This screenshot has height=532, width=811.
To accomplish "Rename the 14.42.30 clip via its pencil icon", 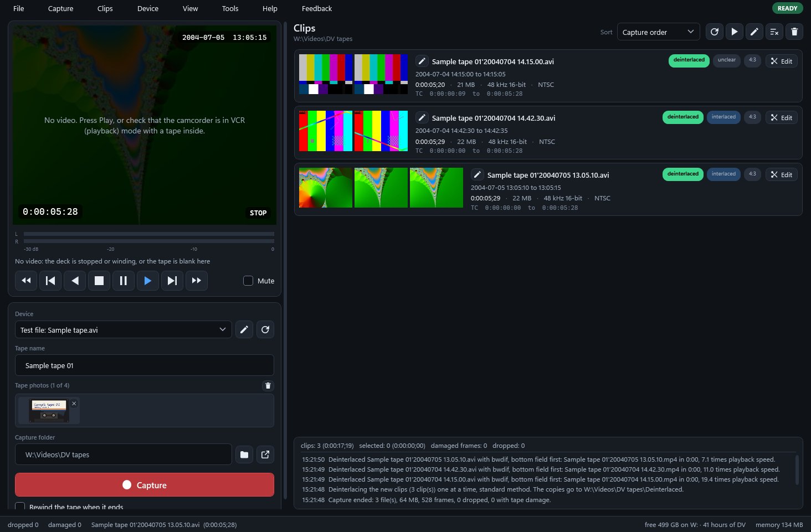I will click(x=422, y=118).
